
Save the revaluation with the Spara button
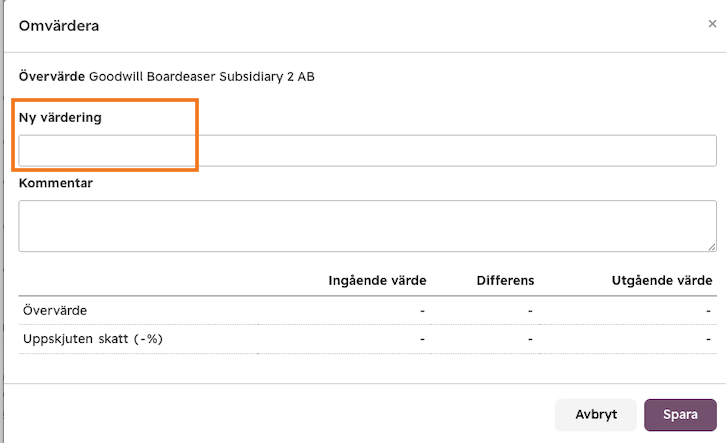(x=680, y=415)
